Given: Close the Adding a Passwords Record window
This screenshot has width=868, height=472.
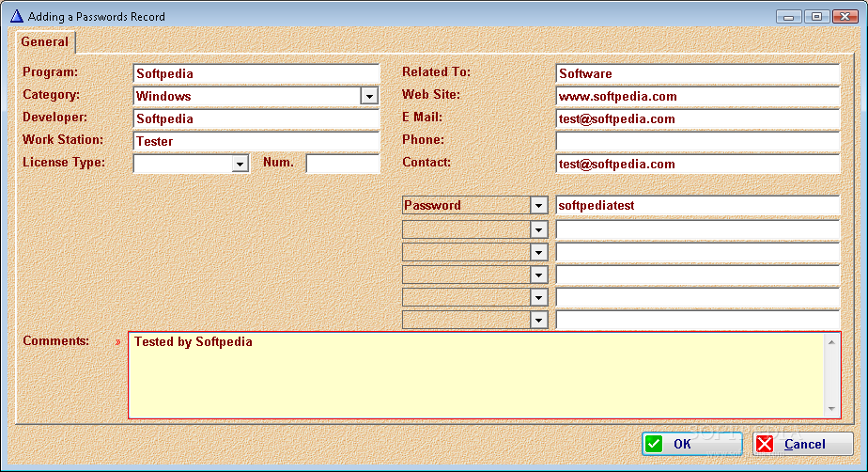Looking at the screenshot, I should click(845, 17).
